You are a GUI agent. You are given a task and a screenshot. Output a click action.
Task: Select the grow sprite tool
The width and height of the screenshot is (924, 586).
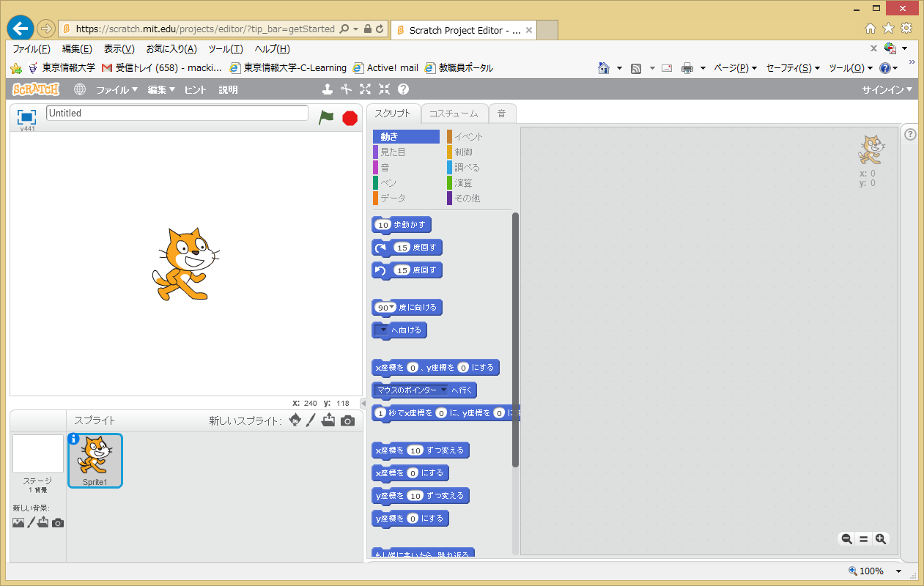click(366, 89)
